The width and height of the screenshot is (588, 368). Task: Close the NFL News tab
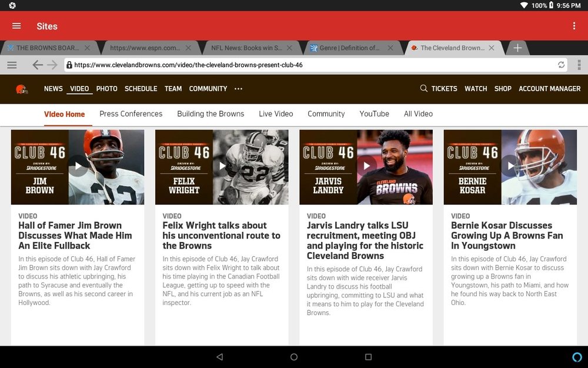click(x=289, y=48)
